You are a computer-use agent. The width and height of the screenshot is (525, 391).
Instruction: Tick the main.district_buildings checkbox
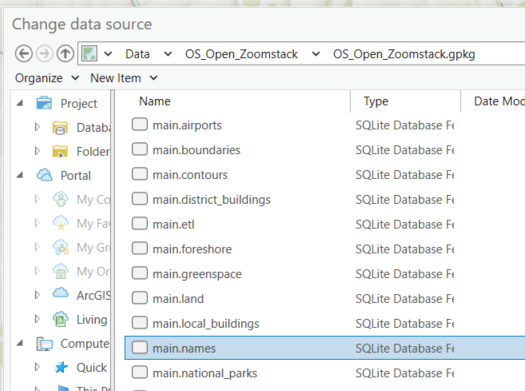140,199
